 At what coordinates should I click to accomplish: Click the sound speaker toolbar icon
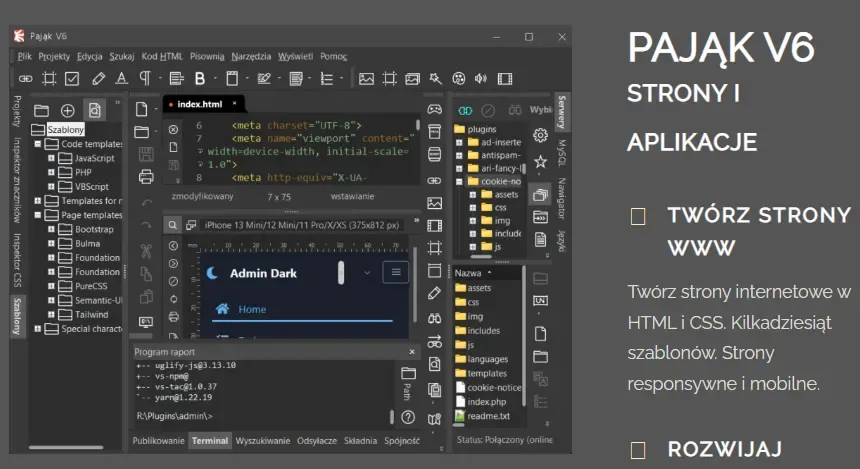(x=481, y=79)
